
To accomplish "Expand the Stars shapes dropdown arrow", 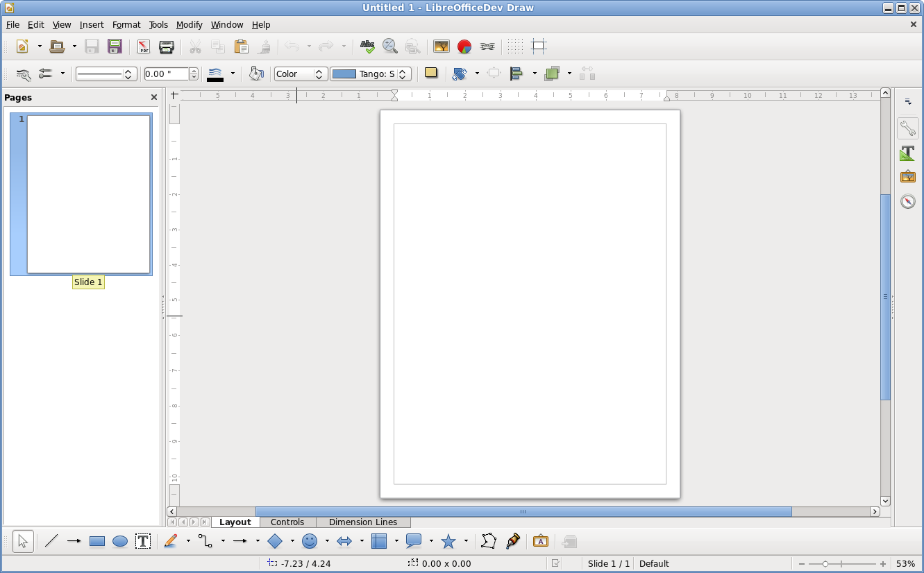I will [466, 542].
